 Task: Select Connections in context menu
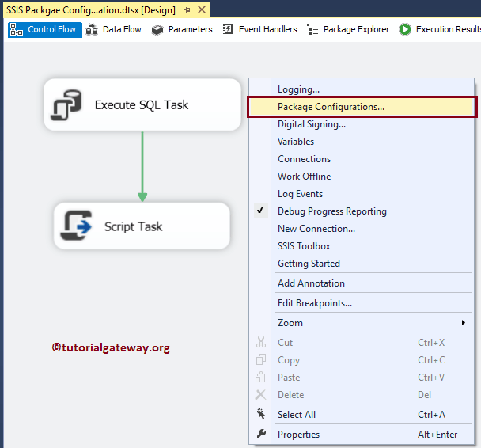(x=362, y=159)
